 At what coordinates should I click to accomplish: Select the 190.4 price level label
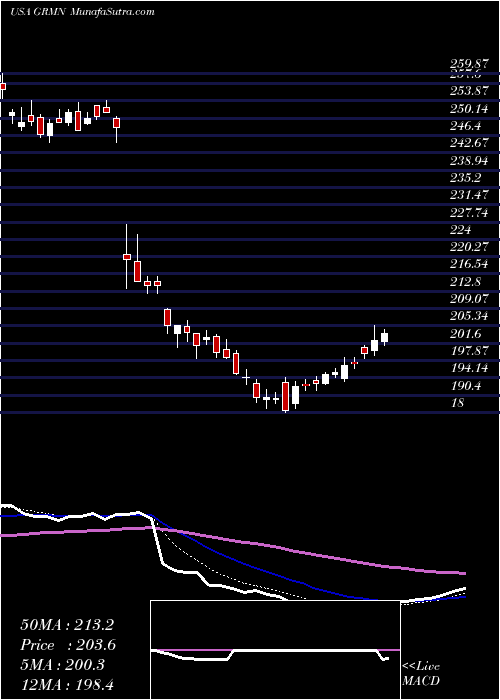466,385
